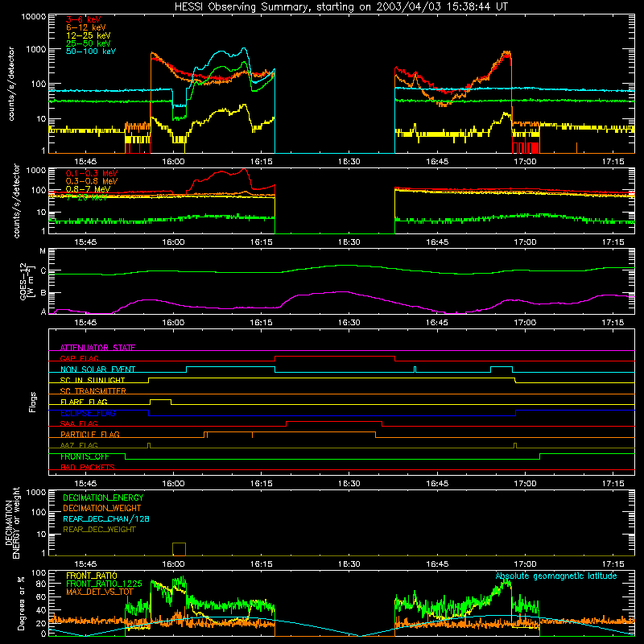Click the HESSI Observing Summary title
Screen dimensions: 644x644
click(x=341, y=6)
